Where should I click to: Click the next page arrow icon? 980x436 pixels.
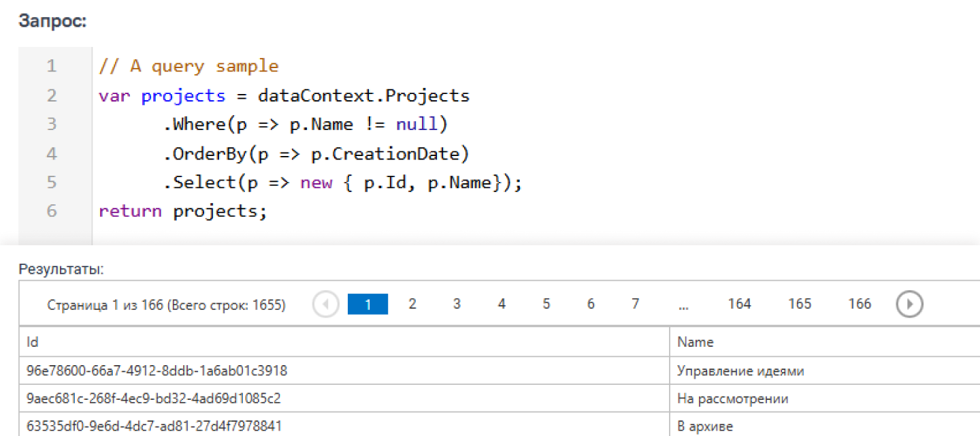click(909, 304)
